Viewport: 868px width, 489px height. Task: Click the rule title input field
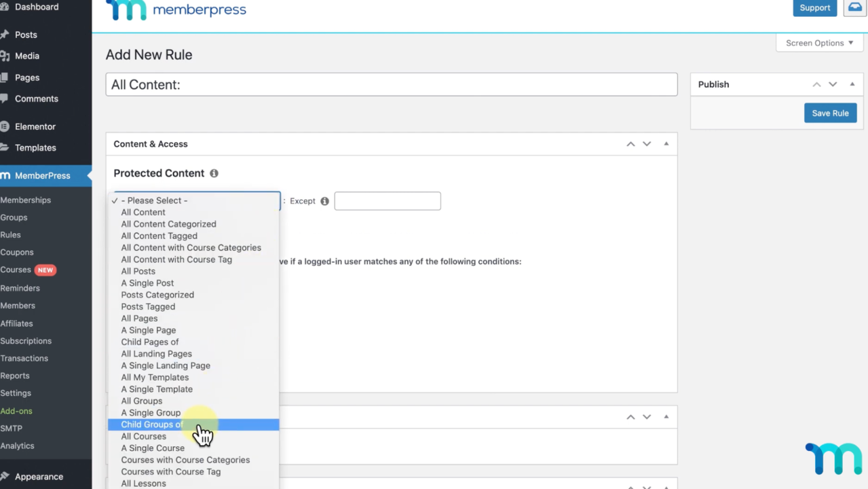[392, 84]
